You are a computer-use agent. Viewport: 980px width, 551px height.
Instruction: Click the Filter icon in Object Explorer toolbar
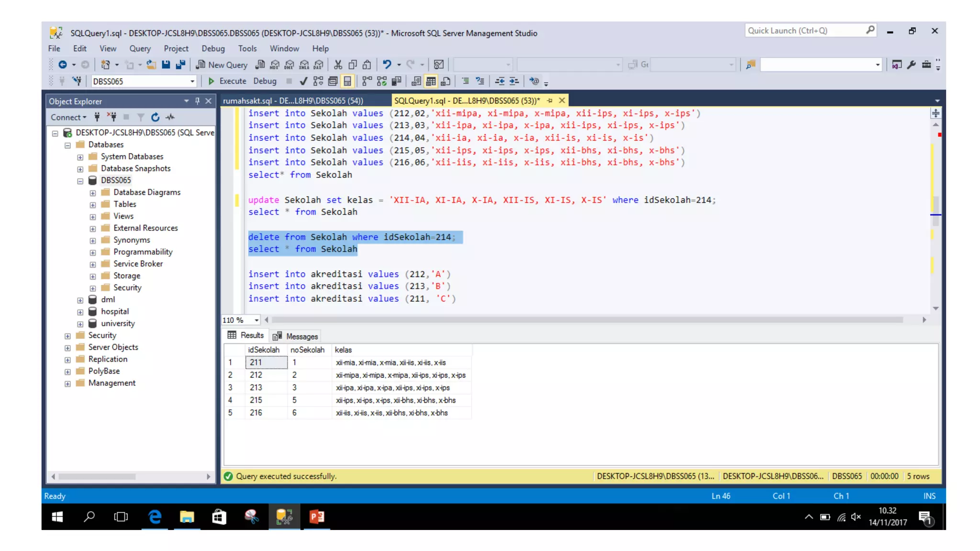pos(141,117)
